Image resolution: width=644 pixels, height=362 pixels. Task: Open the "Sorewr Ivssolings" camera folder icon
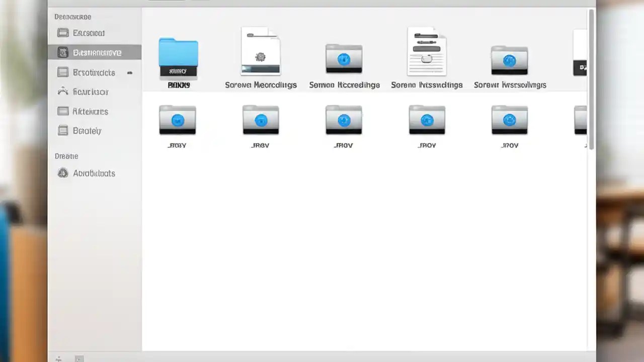click(x=510, y=60)
